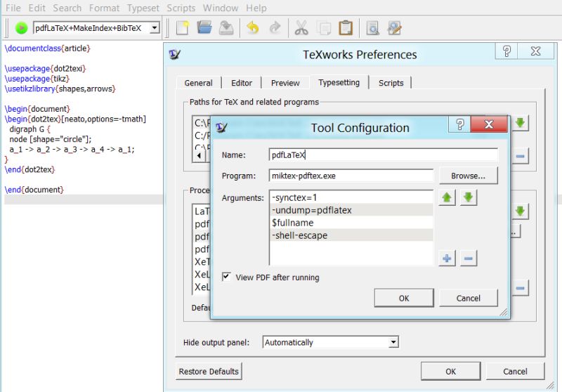The height and width of the screenshot is (392, 562).
Task: Close the Tool Configuration dialog
Action: tap(489, 124)
